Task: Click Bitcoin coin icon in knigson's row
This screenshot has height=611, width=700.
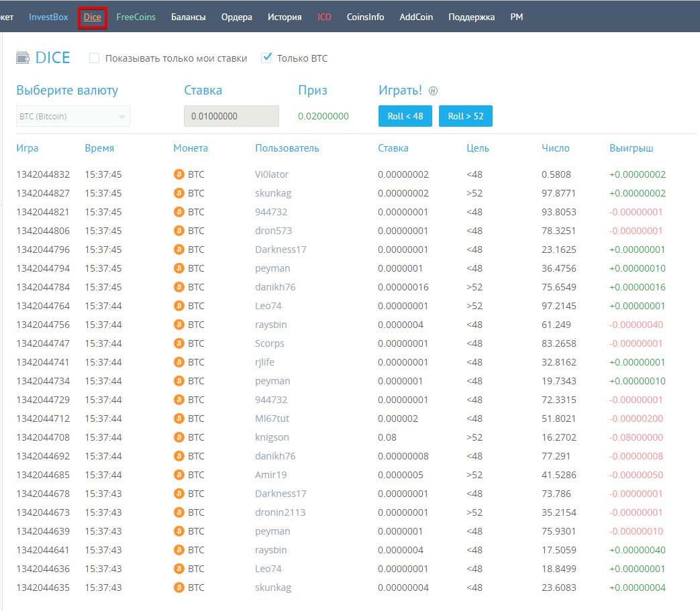Action: [179, 437]
